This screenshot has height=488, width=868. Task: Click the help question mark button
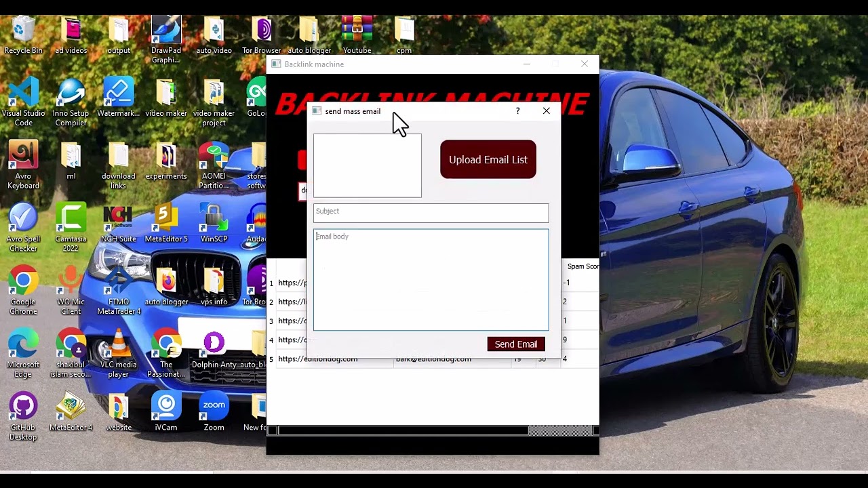(517, 111)
